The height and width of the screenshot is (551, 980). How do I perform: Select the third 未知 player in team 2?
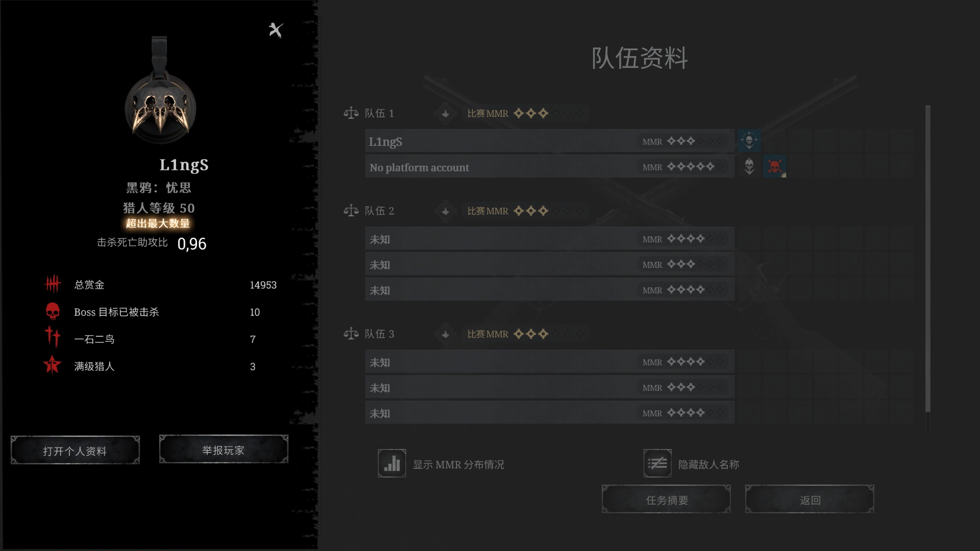click(550, 290)
